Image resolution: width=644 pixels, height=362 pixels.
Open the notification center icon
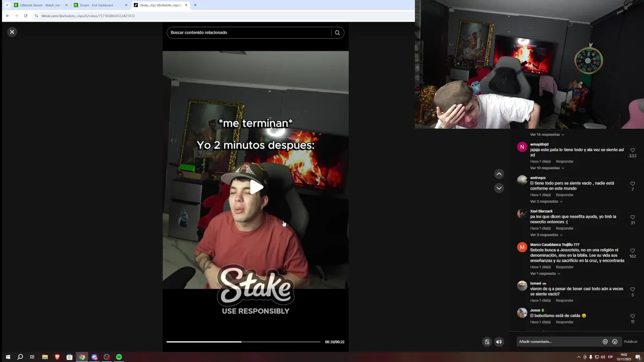(637, 357)
